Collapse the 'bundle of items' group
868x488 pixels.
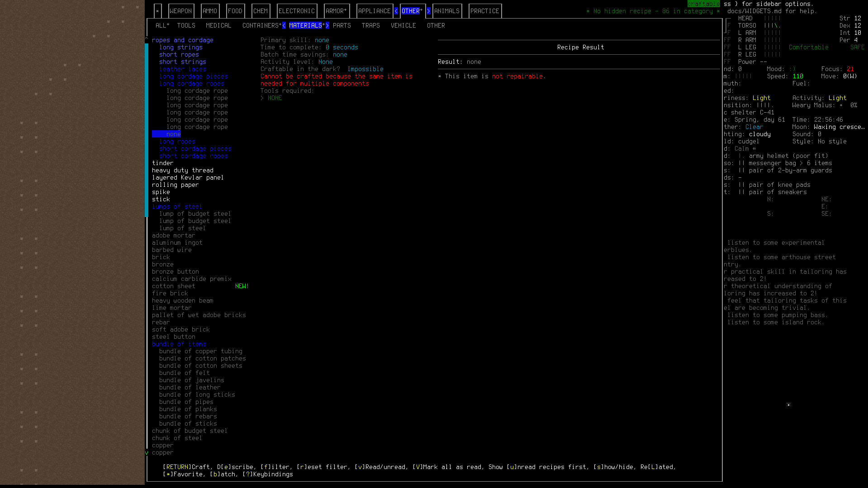179,344
